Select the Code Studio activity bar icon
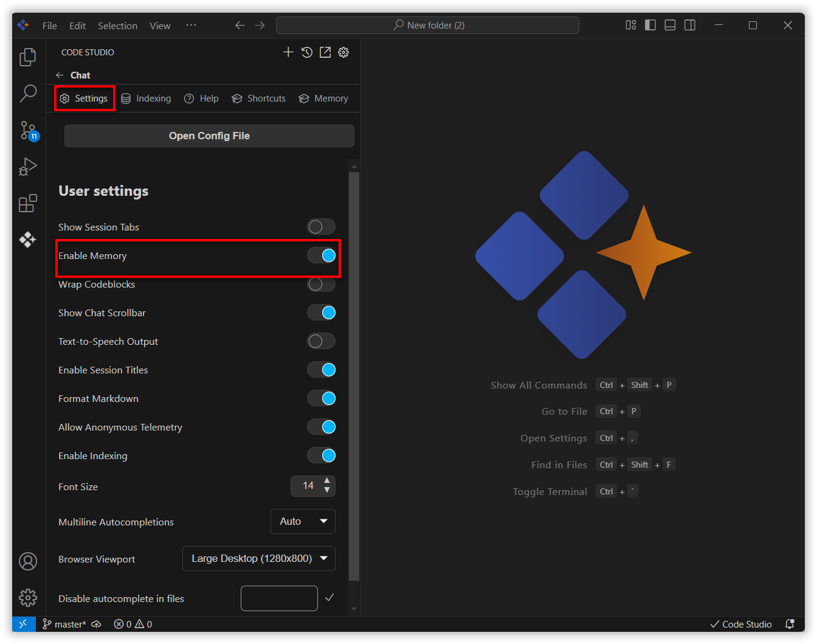This screenshot has width=817, height=644. [28, 240]
